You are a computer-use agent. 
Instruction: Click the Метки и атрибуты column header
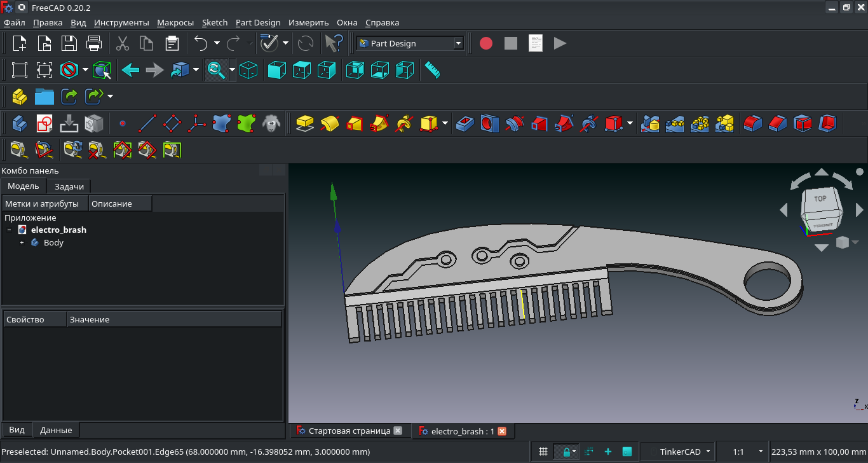click(x=44, y=204)
